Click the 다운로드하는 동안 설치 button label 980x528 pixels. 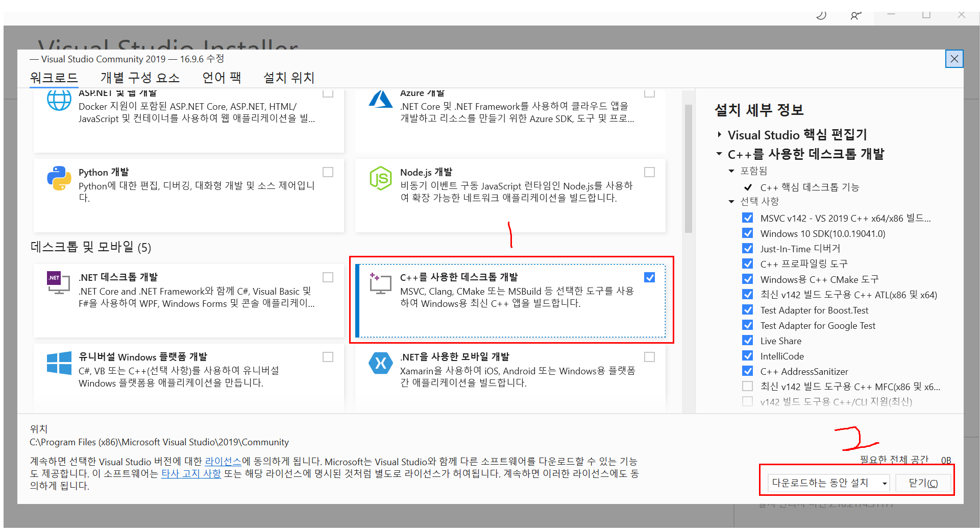pyautogui.click(x=820, y=483)
